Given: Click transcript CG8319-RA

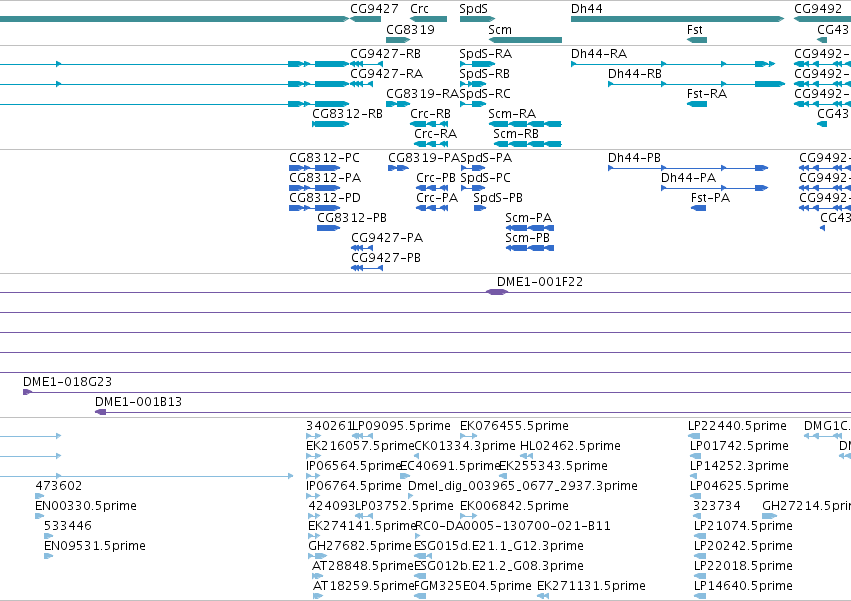Looking at the screenshot, I should (398, 104).
